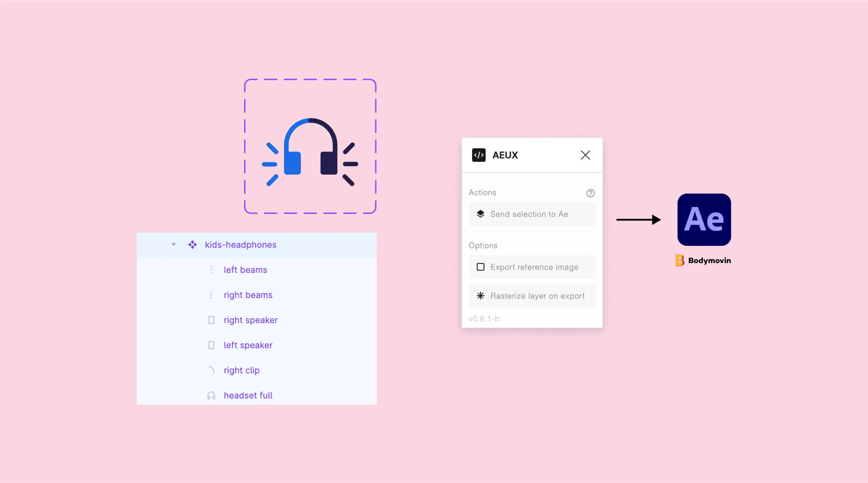Collapse the kids-headphones layer group
The height and width of the screenshot is (483, 868).
[174, 245]
